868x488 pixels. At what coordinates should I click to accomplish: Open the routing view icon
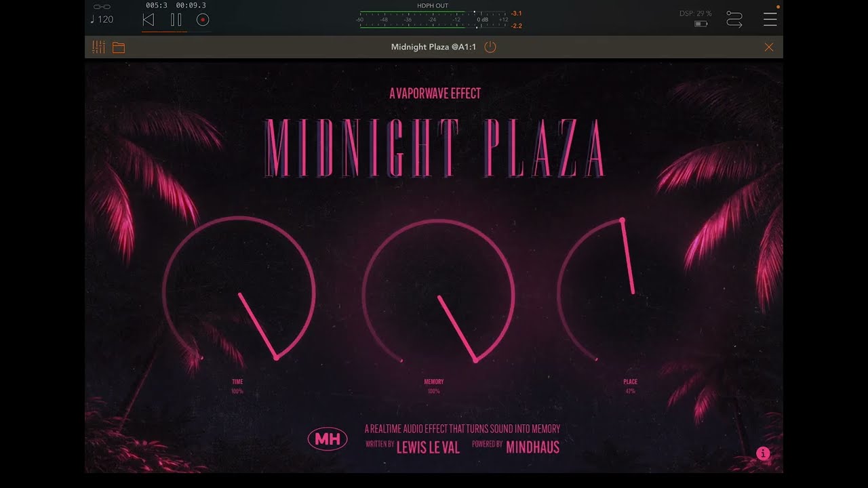(734, 19)
